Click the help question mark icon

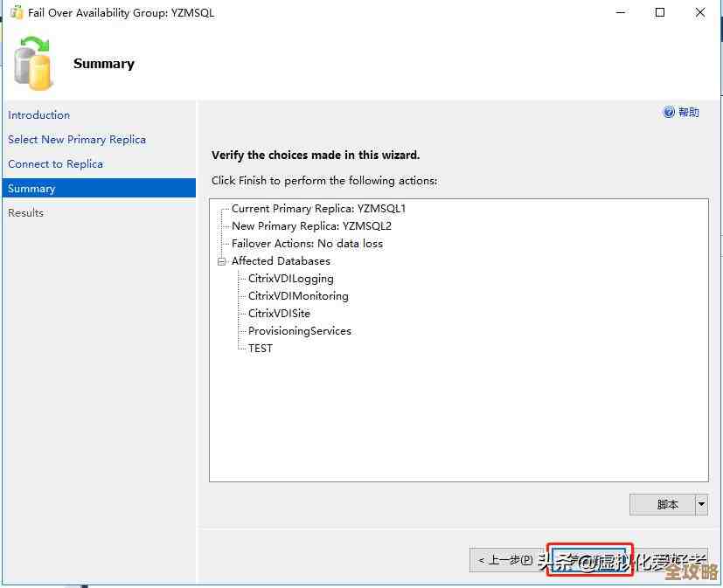click(669, 113)
